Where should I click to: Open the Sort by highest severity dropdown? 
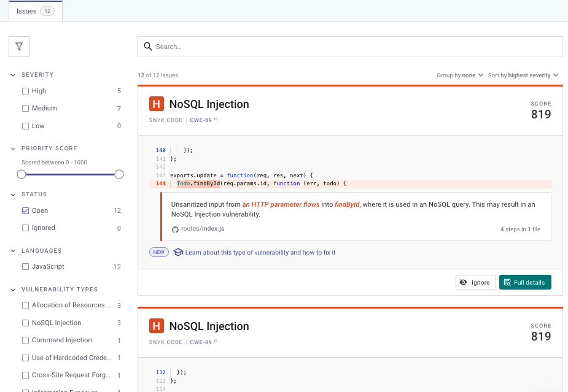click(x=523, y=75)
